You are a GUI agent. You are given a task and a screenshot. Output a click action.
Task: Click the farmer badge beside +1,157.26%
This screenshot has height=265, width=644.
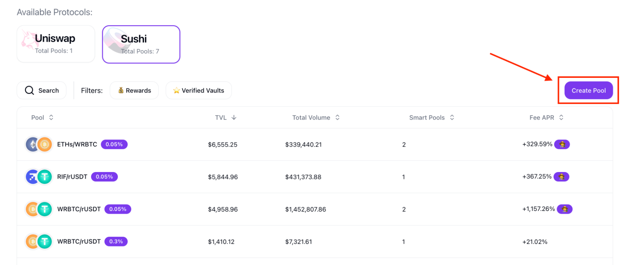(564, 209)
